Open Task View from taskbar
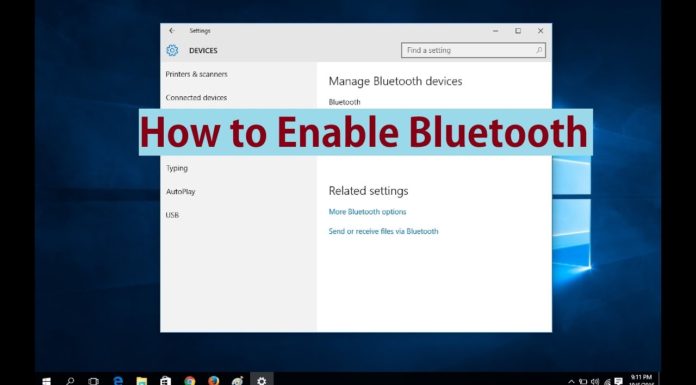This screenshot has height=385, width=696. click(x=93, y=381)
